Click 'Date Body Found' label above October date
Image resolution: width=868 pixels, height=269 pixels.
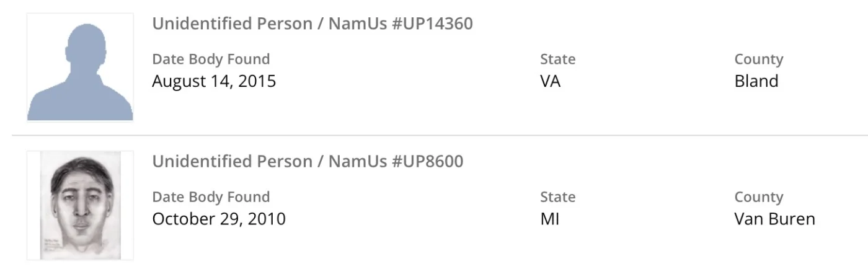(211, 197)
